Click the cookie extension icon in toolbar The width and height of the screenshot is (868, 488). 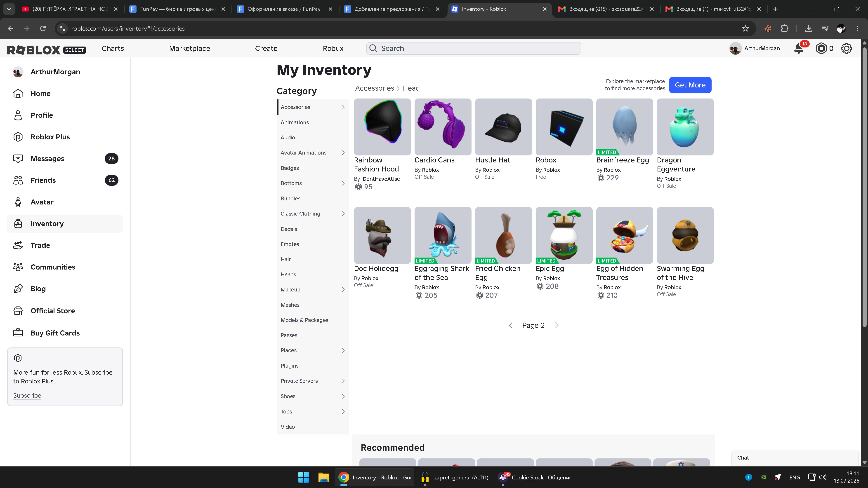click(768, 29)
